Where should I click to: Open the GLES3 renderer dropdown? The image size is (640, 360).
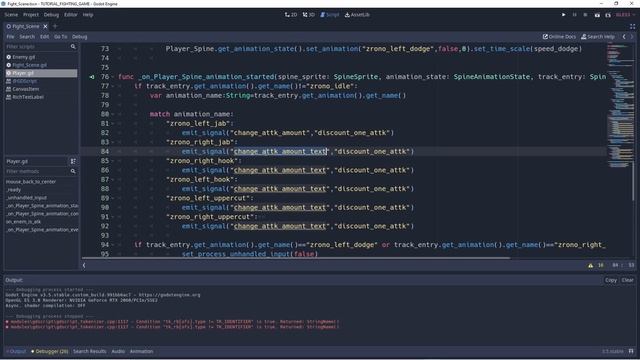[x=625, y=15]
